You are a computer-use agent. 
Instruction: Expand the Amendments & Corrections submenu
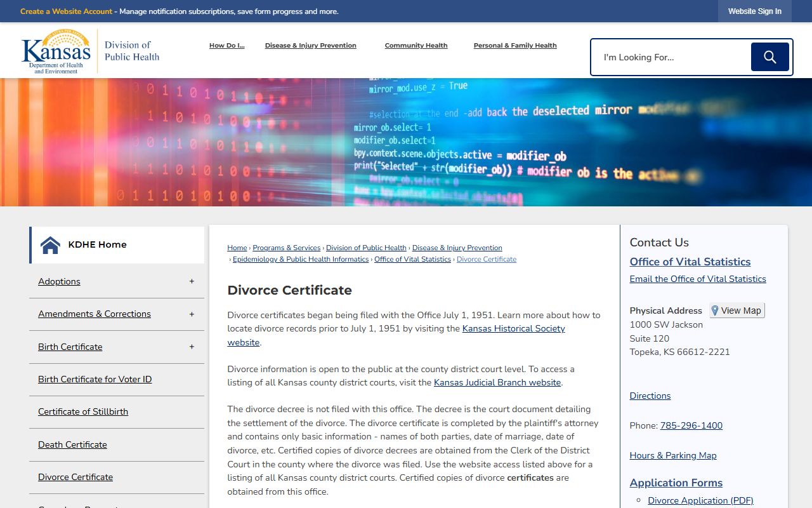pos(192,314)
